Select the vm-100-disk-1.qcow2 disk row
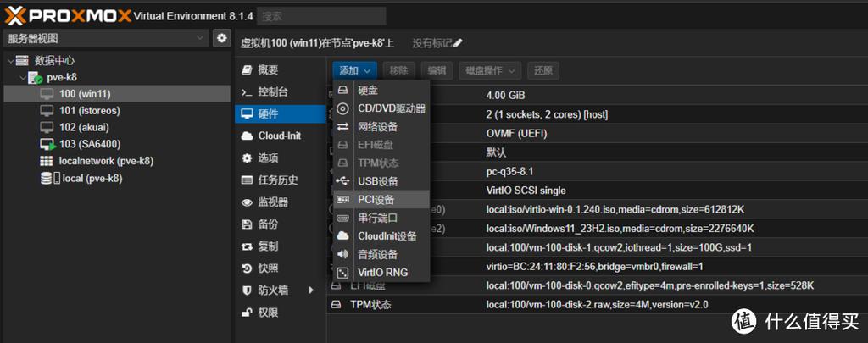 [598, 247]
